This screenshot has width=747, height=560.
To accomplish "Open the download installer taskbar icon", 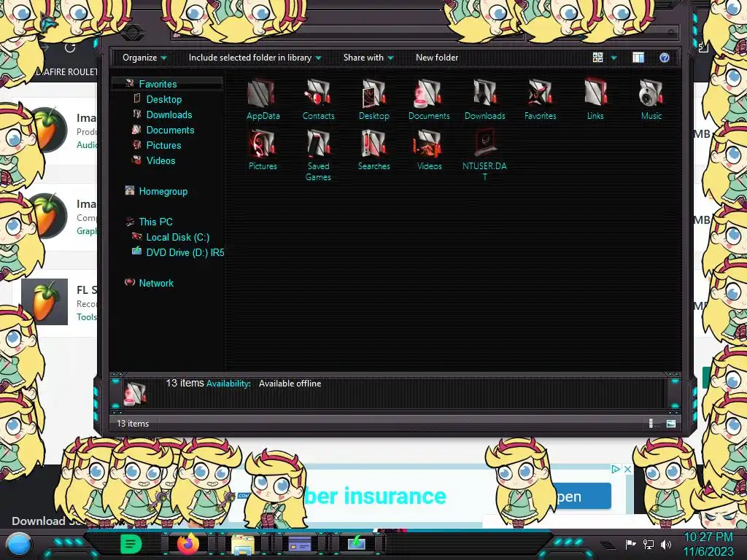I will (356, 542).
